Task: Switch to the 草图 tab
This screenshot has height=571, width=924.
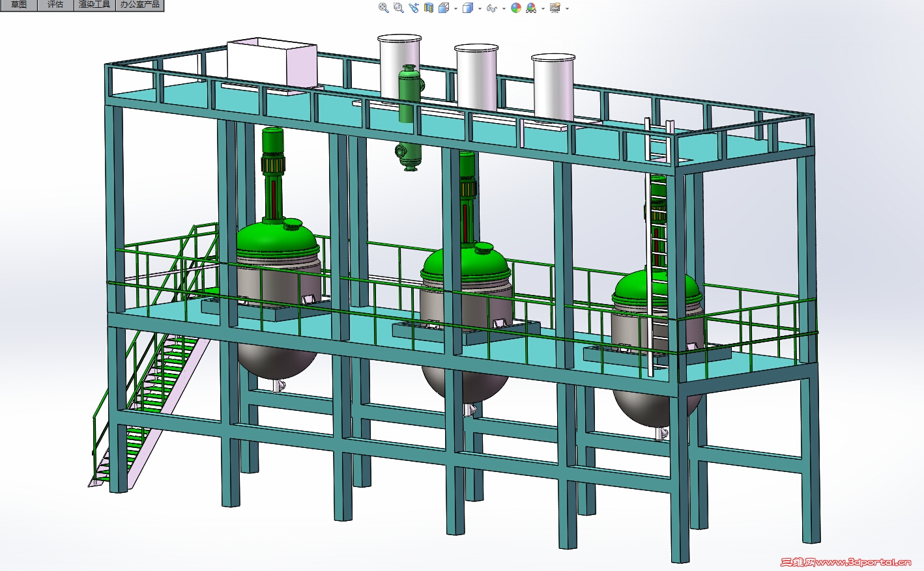Action: (x=19, y=5)
